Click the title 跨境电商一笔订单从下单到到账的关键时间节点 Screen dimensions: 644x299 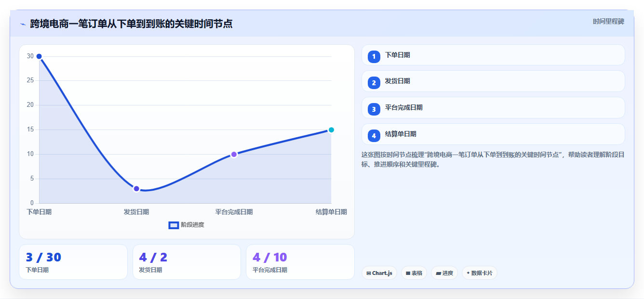131,24
